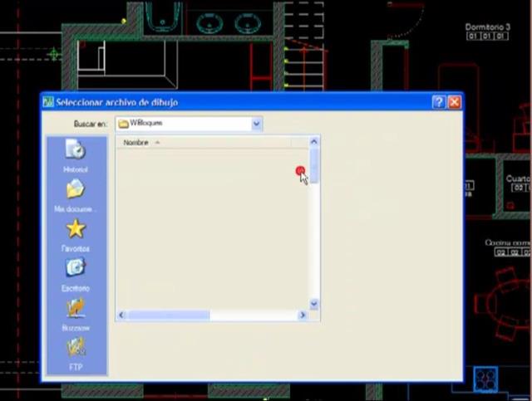Click the empty file list area
Screen dimensions: 532x401
pos(213,229)
